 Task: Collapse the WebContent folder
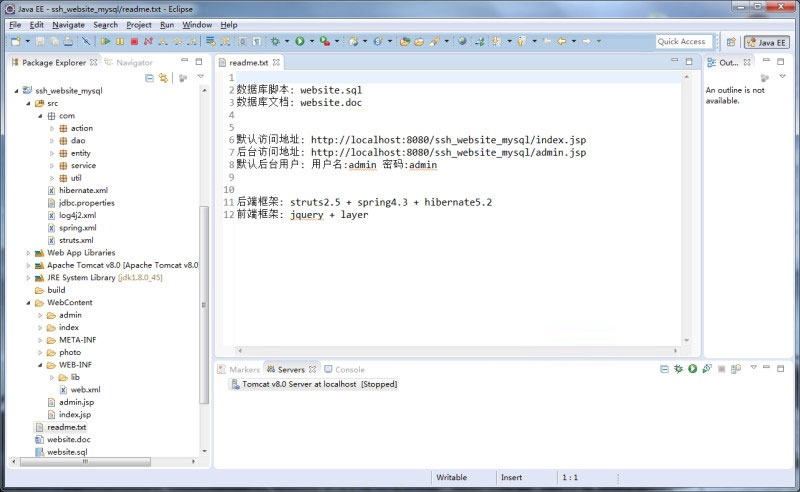pos(29,302)
